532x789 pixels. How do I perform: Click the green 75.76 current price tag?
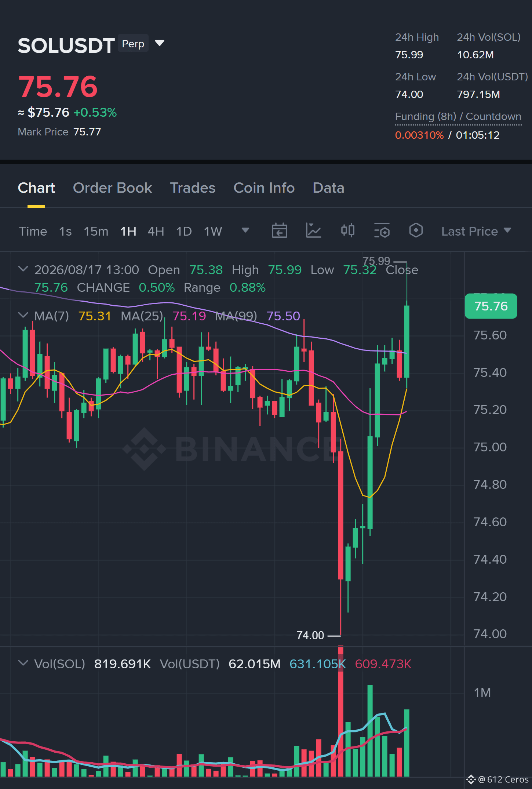(x=491, y=306)
